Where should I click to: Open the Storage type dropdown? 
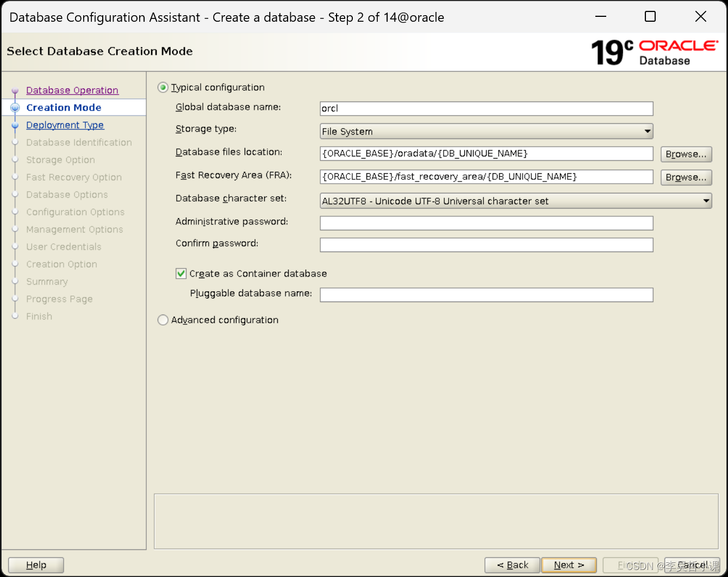tap(487, 131)
